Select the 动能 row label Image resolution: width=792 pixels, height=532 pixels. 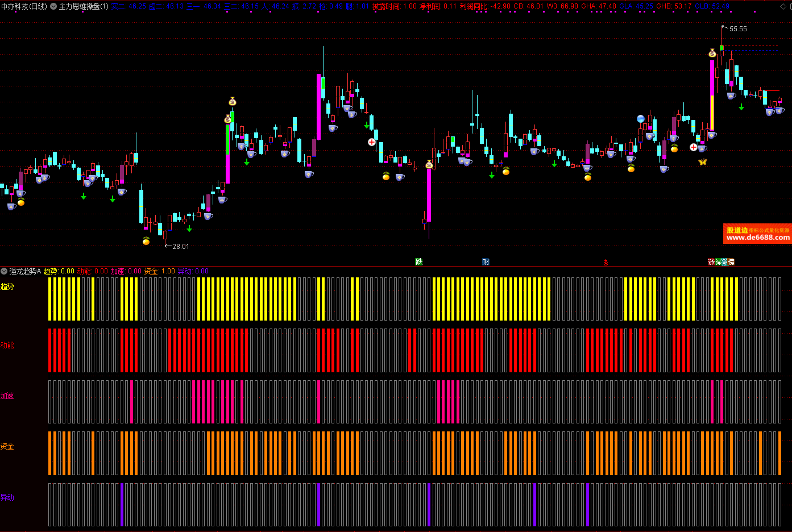[7, 346]
